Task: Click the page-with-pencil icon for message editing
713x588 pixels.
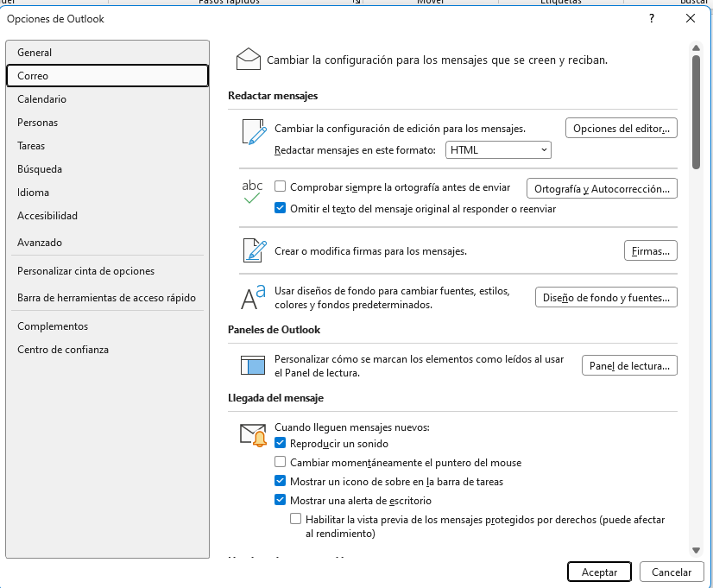Action: 254,132
